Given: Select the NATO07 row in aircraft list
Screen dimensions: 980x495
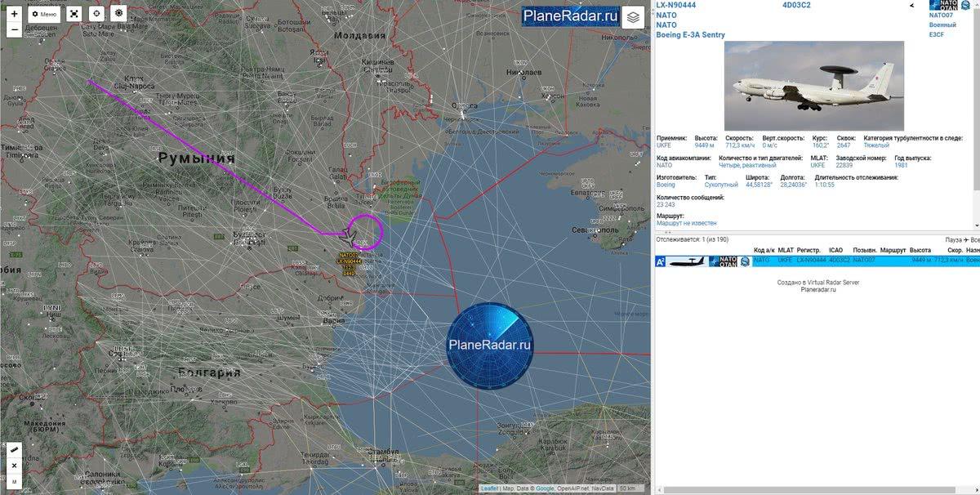Looking at the screenshot, I should (x=817, y=261).
